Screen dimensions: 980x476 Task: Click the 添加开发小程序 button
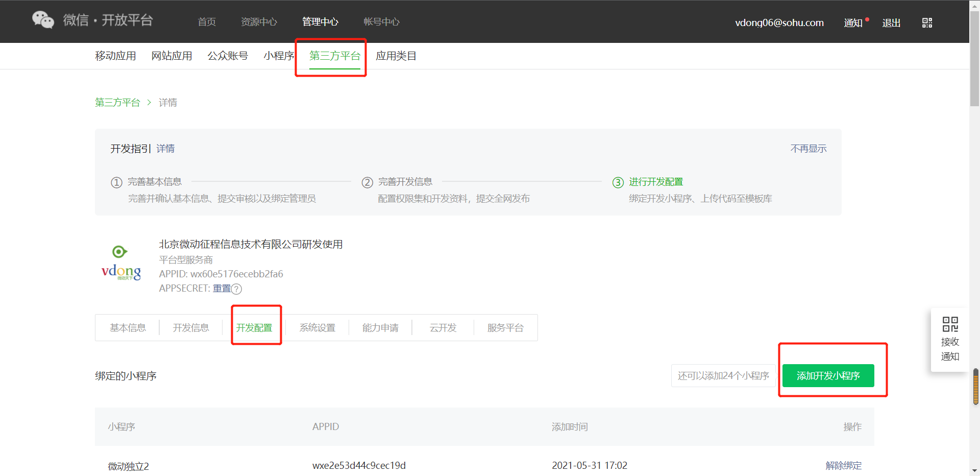point(828,376)
